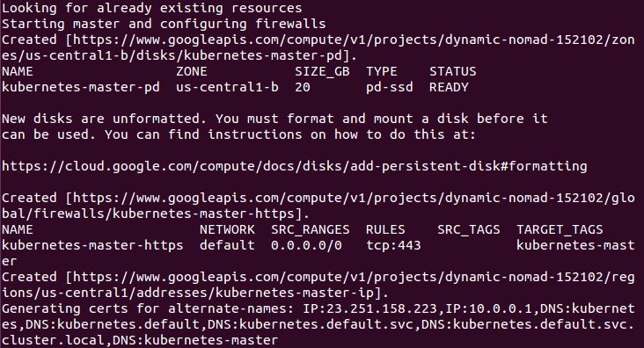
Task: Click the 'pd-ssd' disk type value
Action: point(390,87)
